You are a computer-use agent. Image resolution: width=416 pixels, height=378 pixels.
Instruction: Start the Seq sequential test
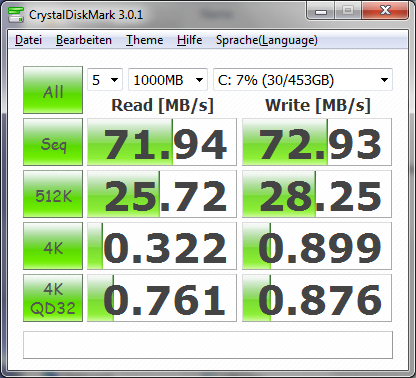[53, 142]
